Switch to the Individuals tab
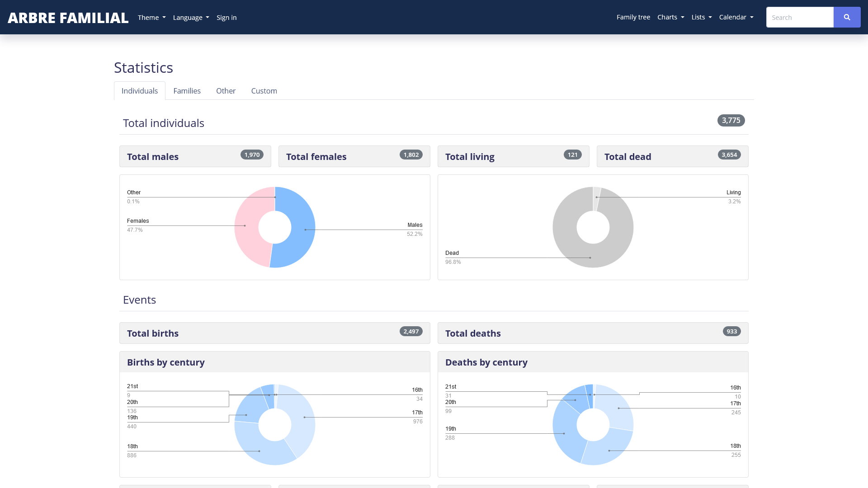Viewport: 868px width, 488px height. tap(140, 91)
